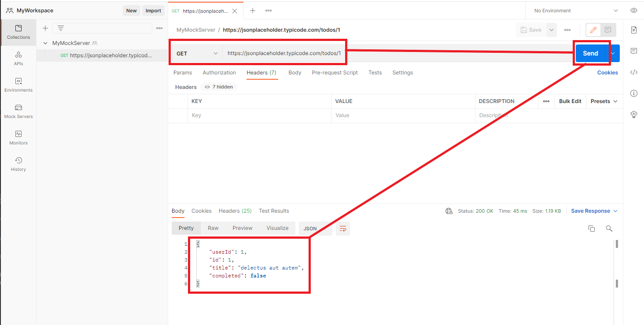Screen dimensions: 644x325
Task: Open the documentation pane icon
Action: click(x=634, y=30)
